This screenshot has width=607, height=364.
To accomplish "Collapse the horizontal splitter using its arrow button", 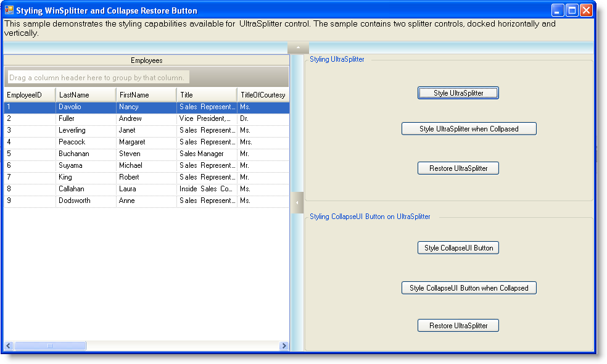I will 298,47.
